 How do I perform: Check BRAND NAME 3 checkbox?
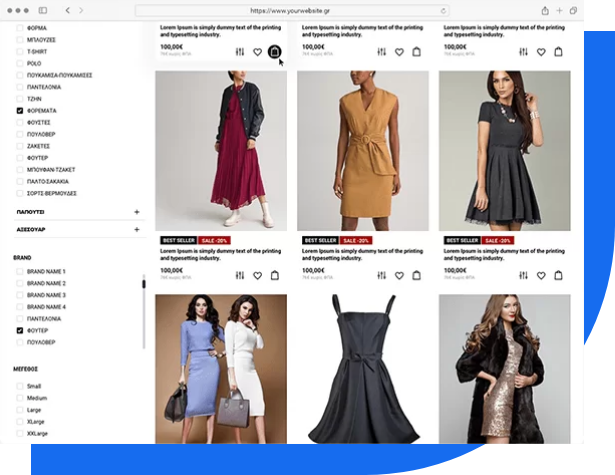pyautogui.click(x=20, y=295)
